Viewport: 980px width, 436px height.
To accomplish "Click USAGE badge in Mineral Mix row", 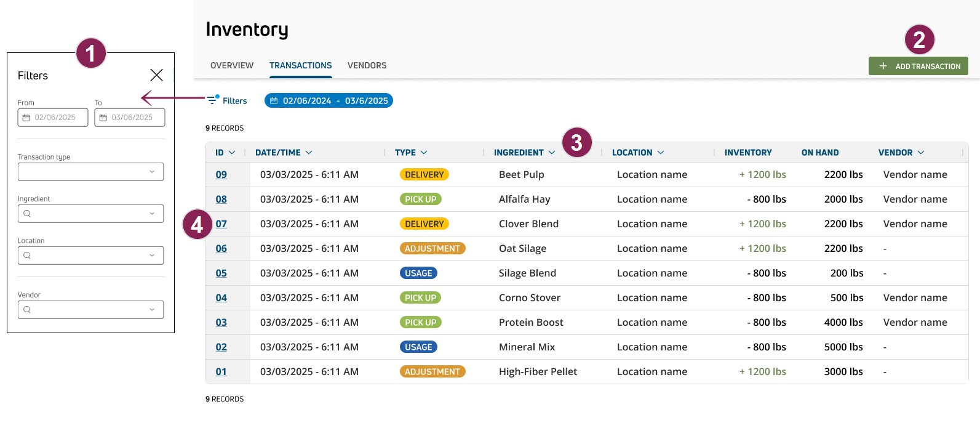I will [418, 347].
